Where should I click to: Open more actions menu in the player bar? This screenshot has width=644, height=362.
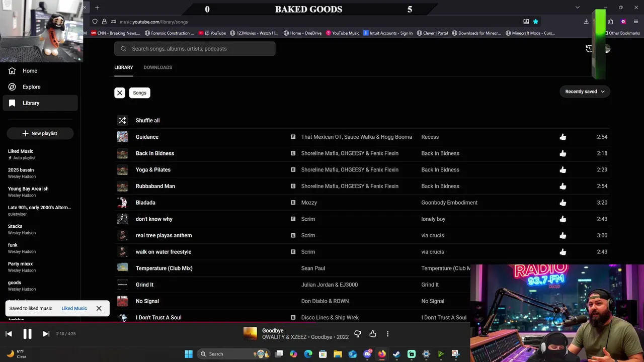pos(387,334)
